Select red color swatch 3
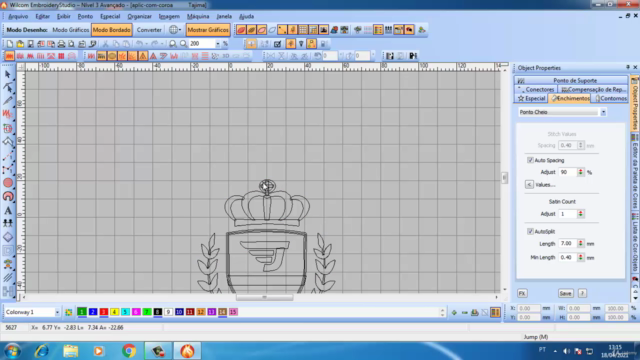Viewport: 640px width, 360px height. pyautogui.click(x=104, y=312)
